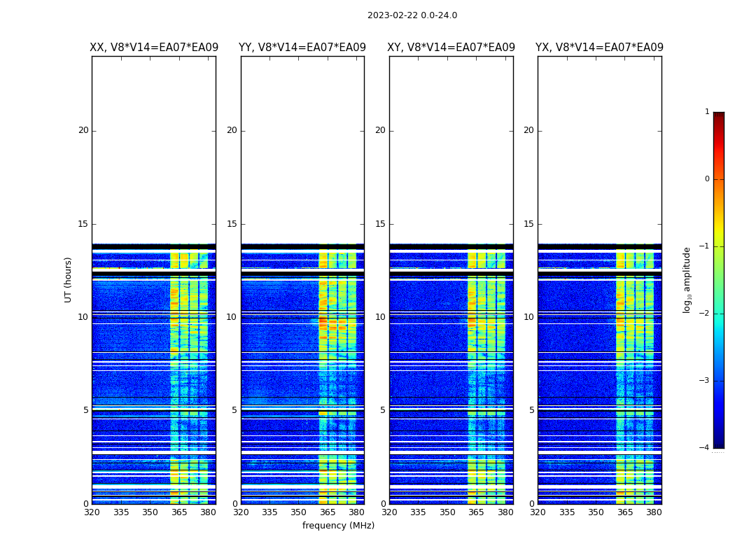Click the 380 tick label under YX panel
The height and width of the screenshot is (560, 735).
point(654,512)
